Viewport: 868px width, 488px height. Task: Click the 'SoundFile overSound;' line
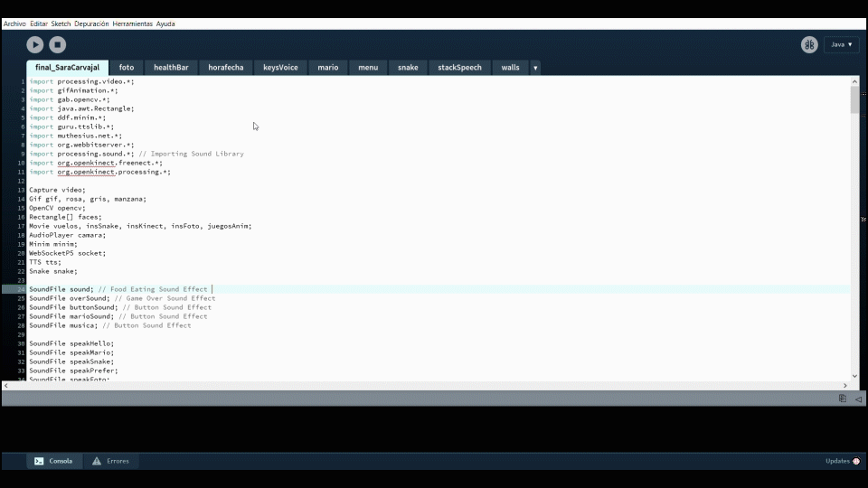point(122,298)
